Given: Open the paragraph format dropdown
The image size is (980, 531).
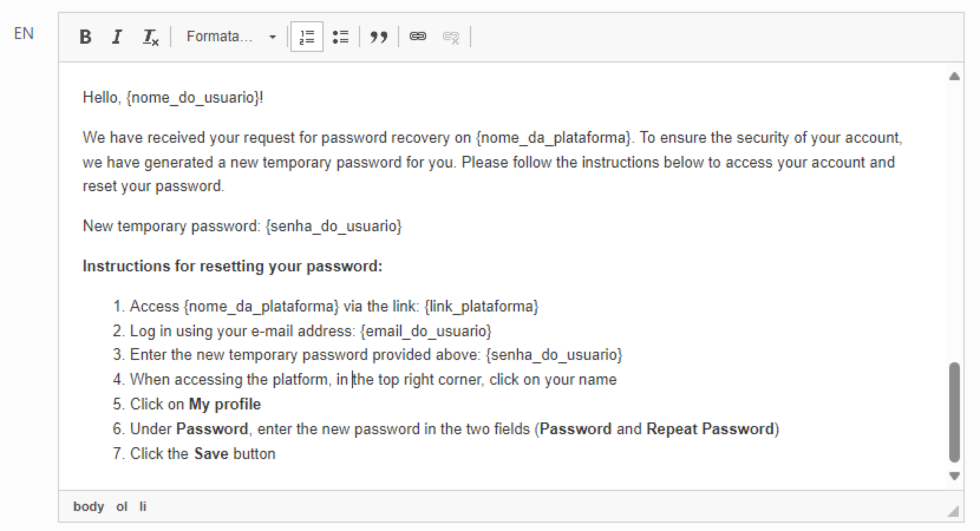Looking at the screenshot, I should (231, 37).
